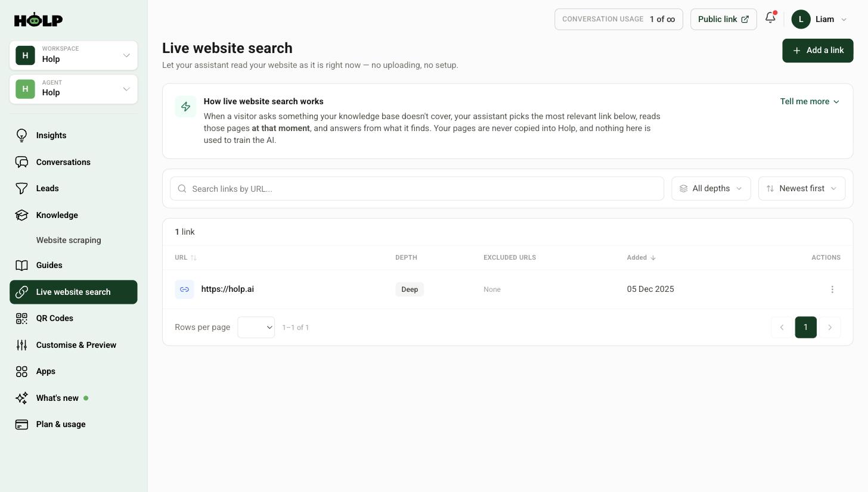Click the agent H badge
The width and height of the screenshot is (868, 492).
click(25, 89)
